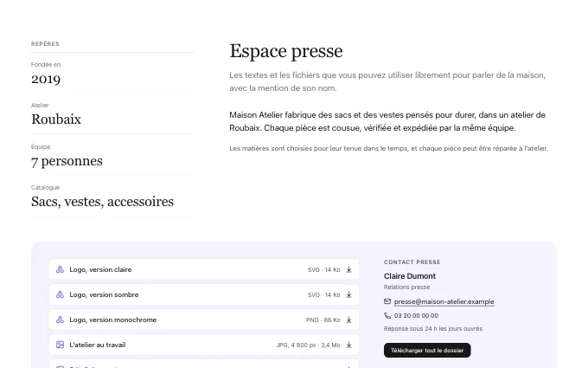The image size is (588, 368).
Task: Click the image icon beside L'atelier au travail
Action: (60, 345)
